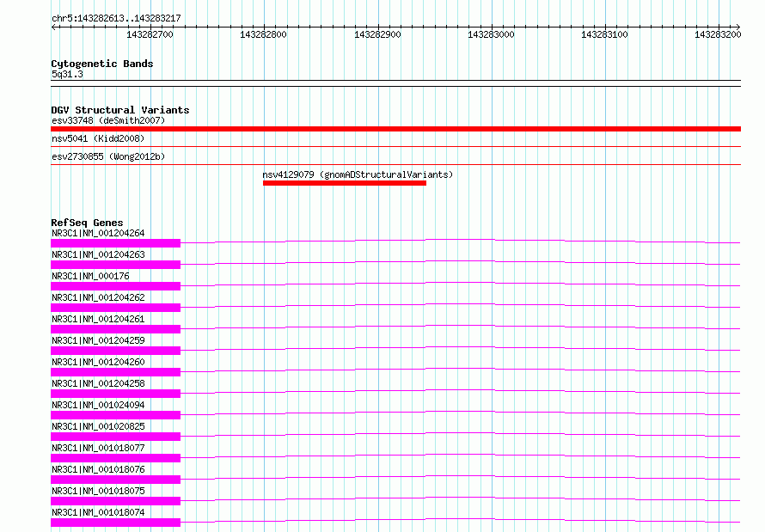Click the NR3C1|NM_001018074 transcript label

click(x=98, y=512)
